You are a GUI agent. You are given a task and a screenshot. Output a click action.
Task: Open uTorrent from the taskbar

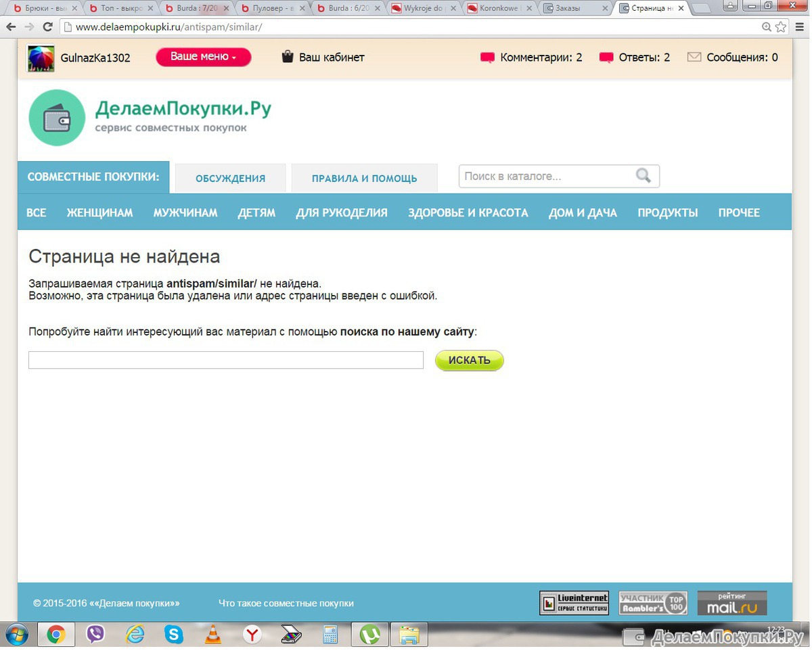click(369, 635)
